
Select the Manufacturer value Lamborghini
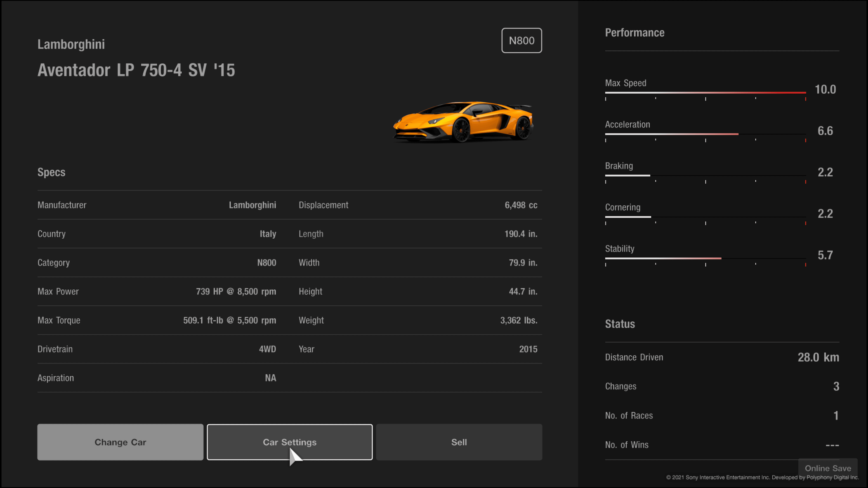pos(252,205)
